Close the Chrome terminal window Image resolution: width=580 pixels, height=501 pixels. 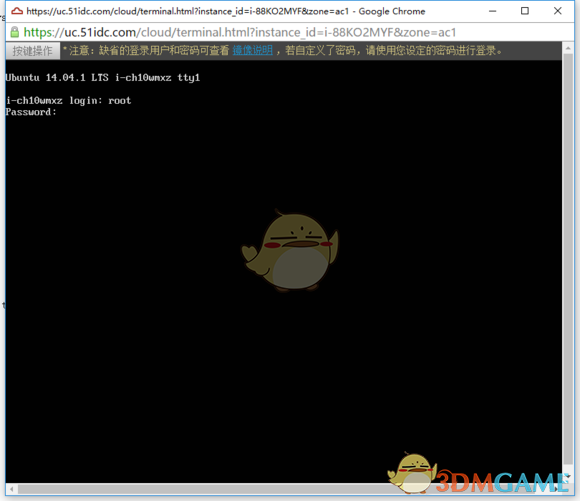(557, 11)
